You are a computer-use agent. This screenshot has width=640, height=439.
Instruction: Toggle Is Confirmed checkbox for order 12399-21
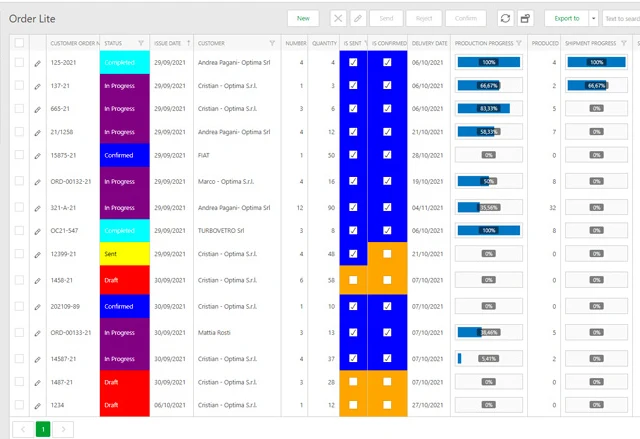point(387,254)
